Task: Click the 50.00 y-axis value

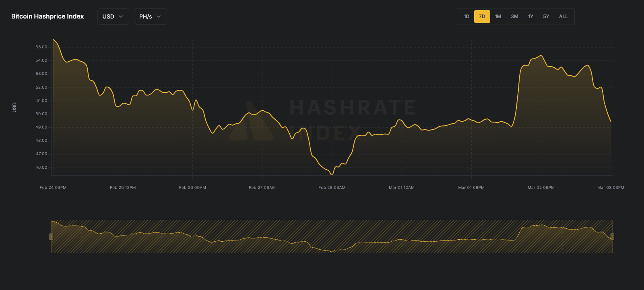Action: tap(41, 114)
